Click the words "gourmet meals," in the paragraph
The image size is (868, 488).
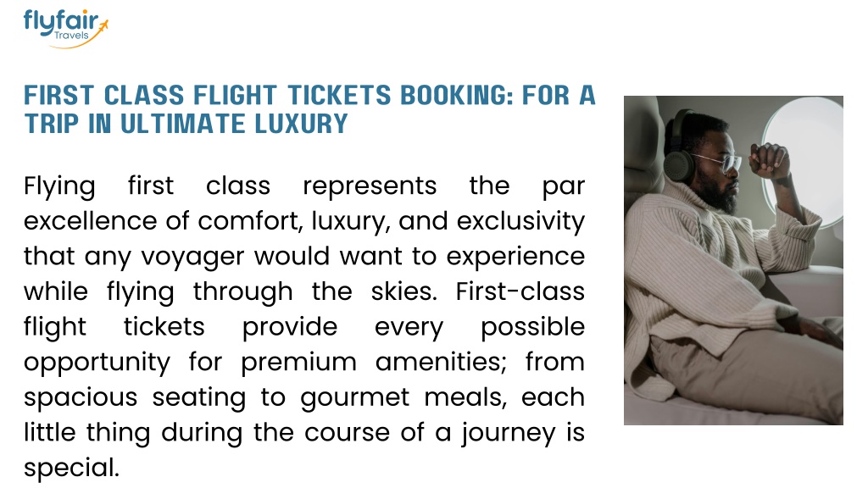(x=403, y=399)
